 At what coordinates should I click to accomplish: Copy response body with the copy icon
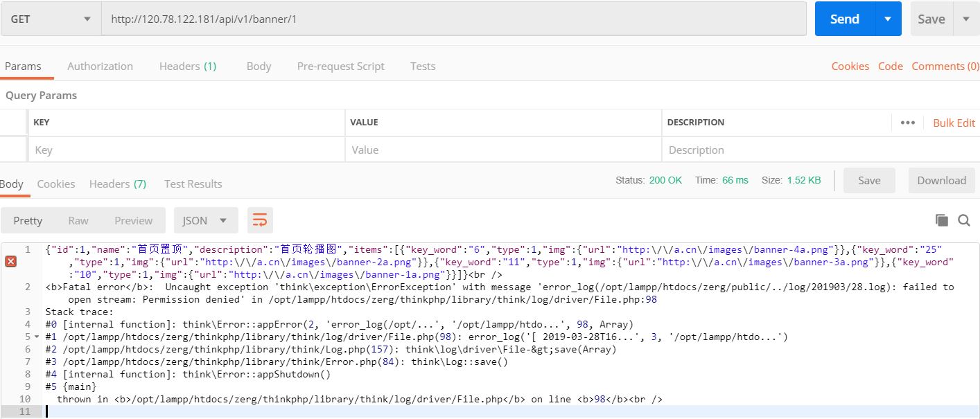(941, 220)
